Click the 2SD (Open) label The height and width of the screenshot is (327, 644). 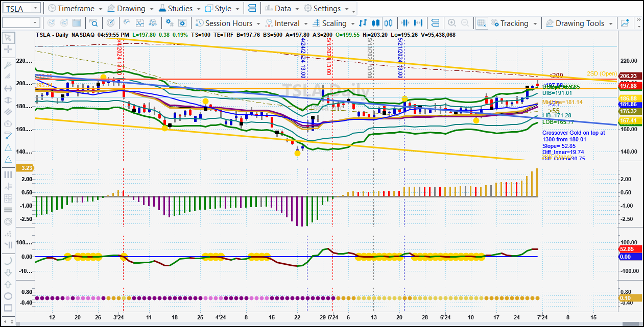tap(602, 73)
